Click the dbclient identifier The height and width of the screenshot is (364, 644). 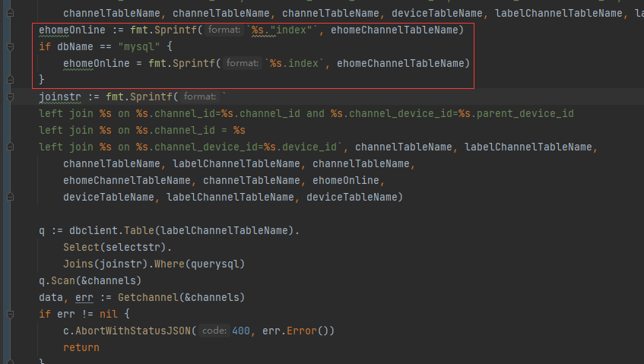coord(94,230)
